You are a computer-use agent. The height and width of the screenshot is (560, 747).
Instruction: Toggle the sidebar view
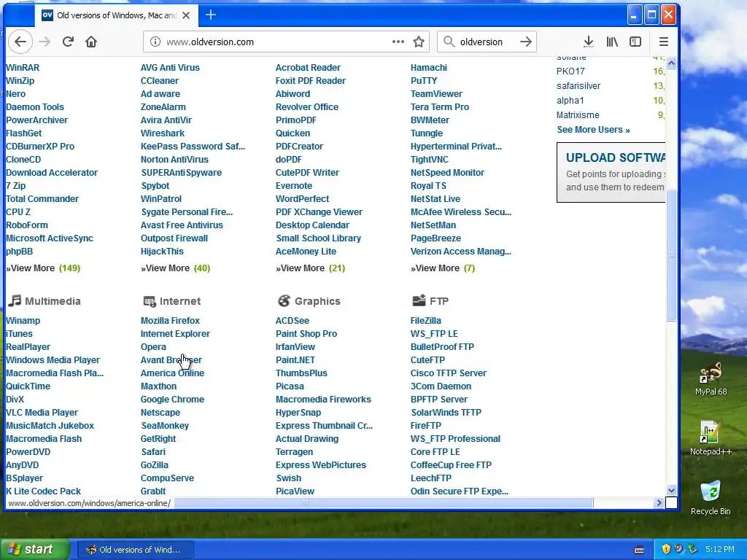pyautogui.click(x=635, y=42)
